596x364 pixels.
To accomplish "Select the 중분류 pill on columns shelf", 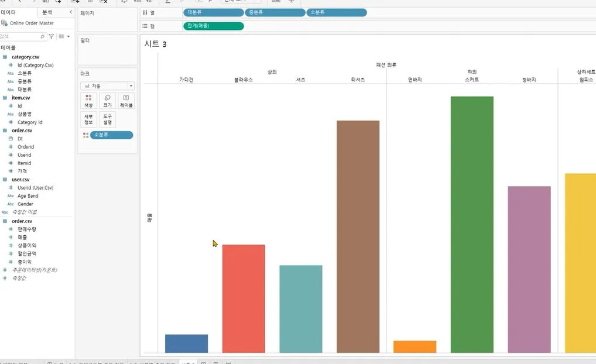I will click(275, 12).
